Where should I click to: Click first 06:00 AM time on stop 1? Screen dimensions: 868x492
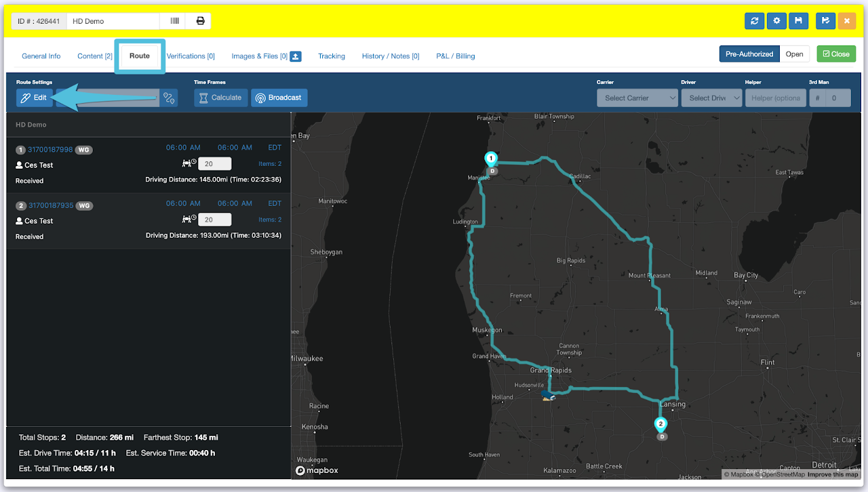[x=183, y=147]
